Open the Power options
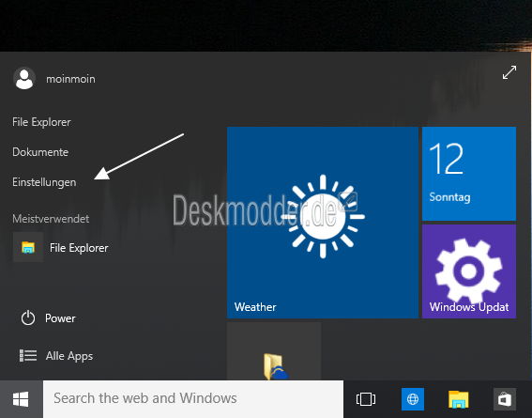The height and width of the screenshot is (418, 532). click(x=48, y=318)
